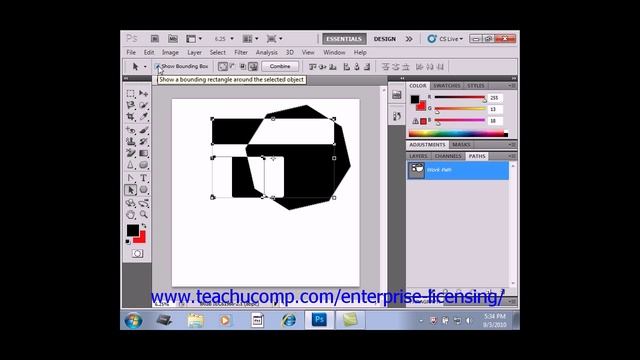Open the tool preset picker dropdown
Viewport: 640px width, 360px height.
[x=145, y=67]
